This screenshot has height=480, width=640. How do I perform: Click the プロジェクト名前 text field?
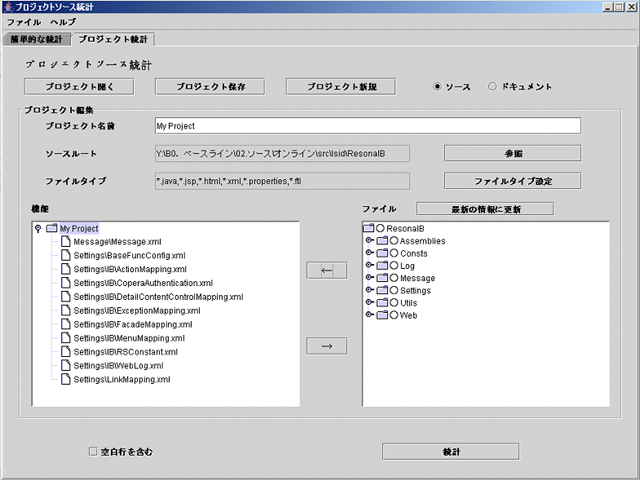(367, 126)
